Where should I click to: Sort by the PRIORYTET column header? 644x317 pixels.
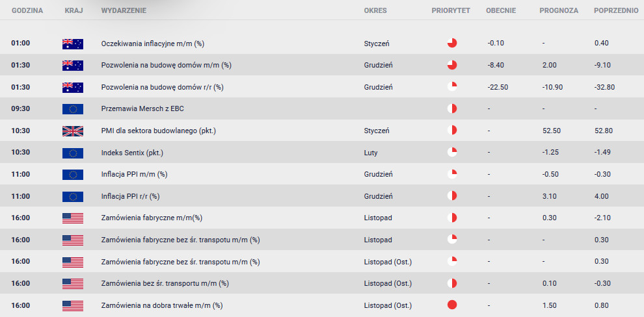tap(451, 10)
